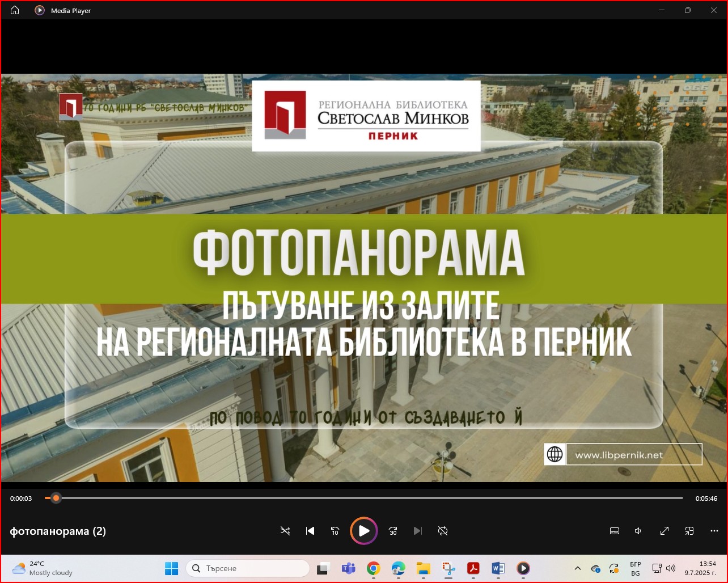Toggle repeat mode

443,531
